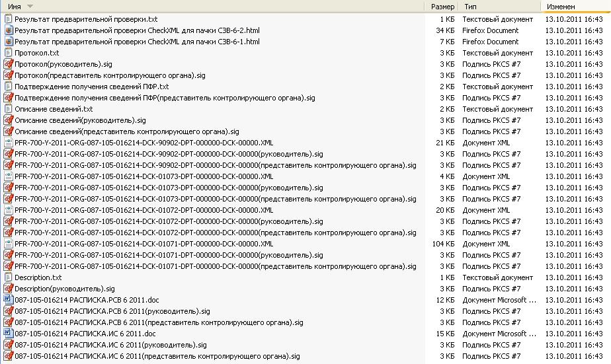Select file name РАСПИСКА.РСВ 6 2011(руководитель).sig
This screenshot has height=364, width=611.
[x=112, y=311]
